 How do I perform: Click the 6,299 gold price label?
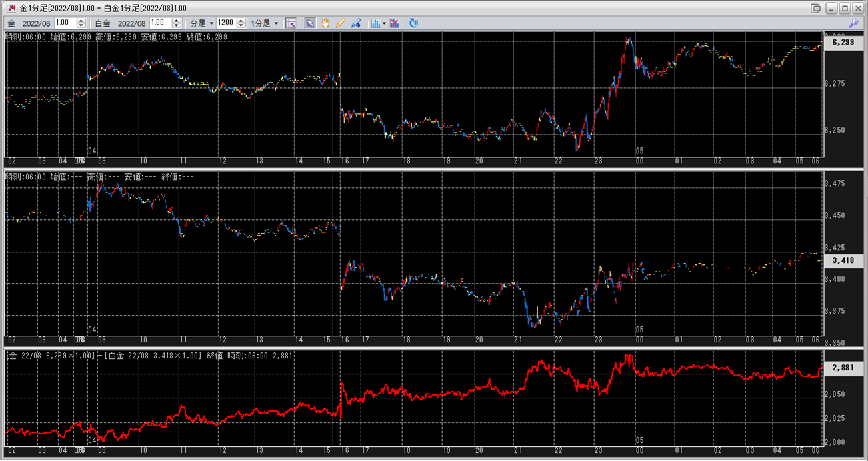[x=843, y=42]
